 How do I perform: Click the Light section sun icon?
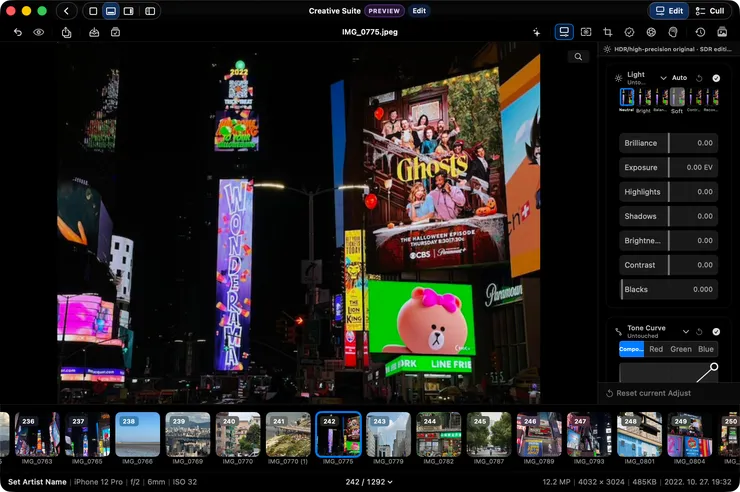tap(618, 78)
